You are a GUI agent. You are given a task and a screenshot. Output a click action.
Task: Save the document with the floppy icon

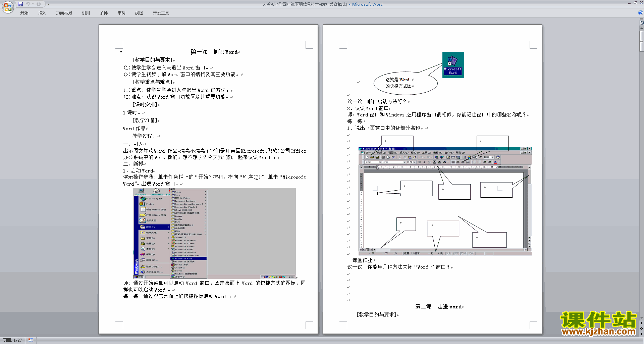[x=20, y=4]
